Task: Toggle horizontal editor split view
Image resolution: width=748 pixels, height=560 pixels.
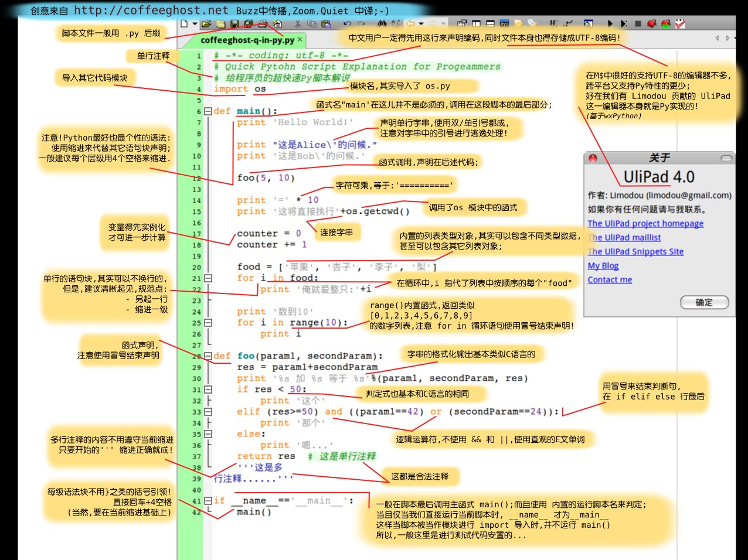Action: (490, 24)
